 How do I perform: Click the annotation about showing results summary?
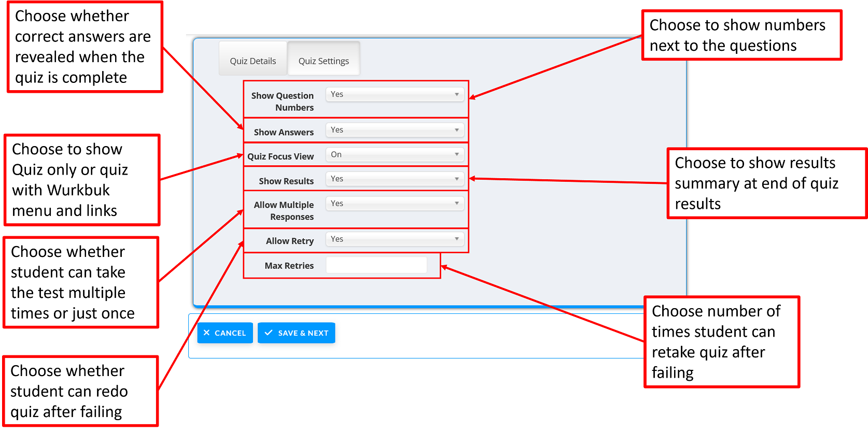766,183
